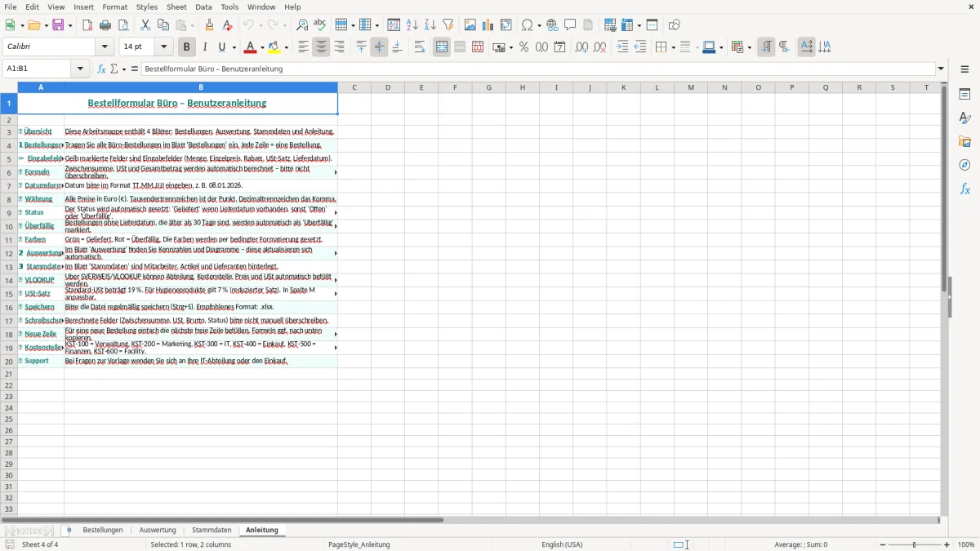Sort ascending A to Z
This screenshot has width=980, height=551.
click(412, 25)
